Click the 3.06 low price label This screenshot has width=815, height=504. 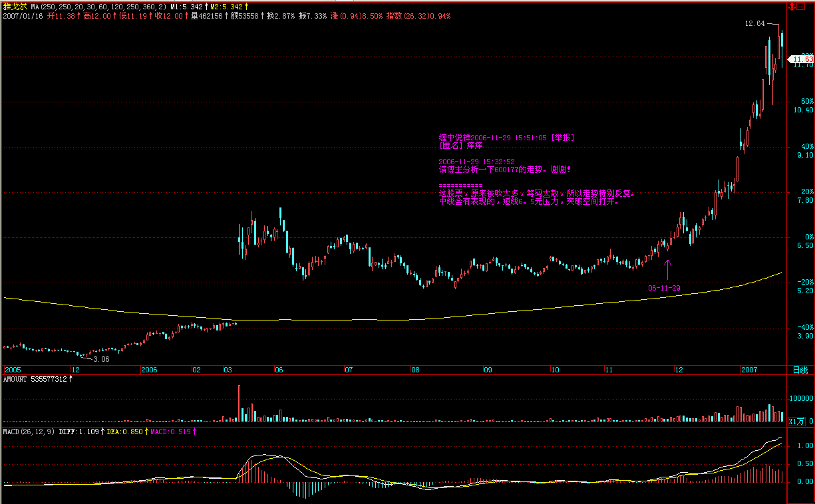(101, 359)
